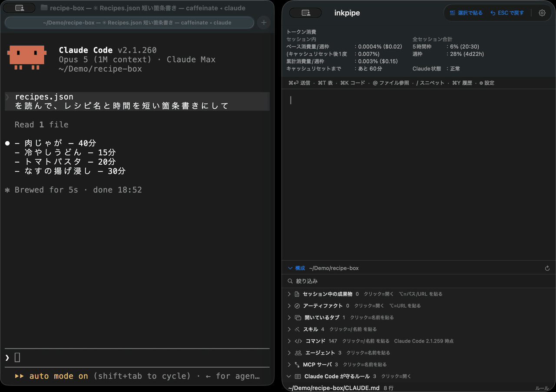This screenshot has width=556, height=392.
Task: Click the compass icon of アーティファクト
Action: [298, 306]
